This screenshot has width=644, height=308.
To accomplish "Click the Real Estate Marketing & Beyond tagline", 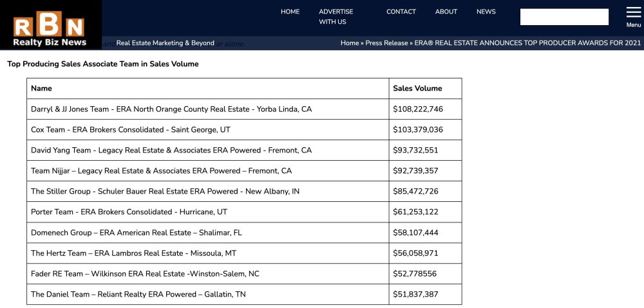I will click(166, 43).
